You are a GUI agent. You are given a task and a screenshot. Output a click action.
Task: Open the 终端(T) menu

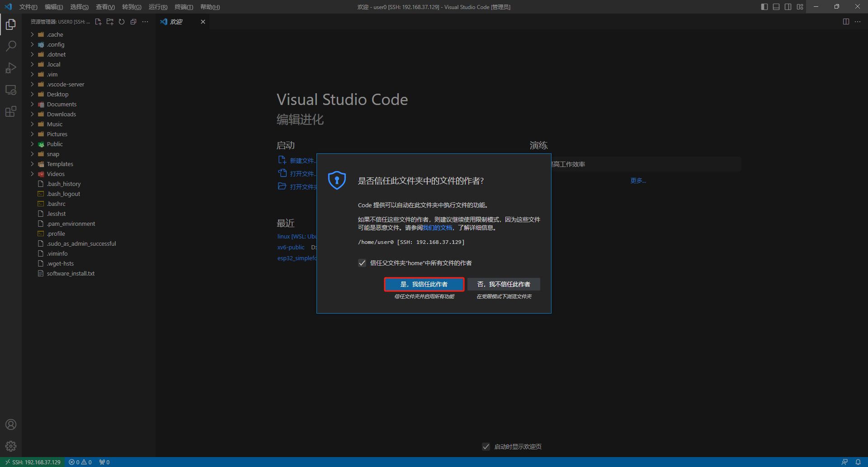(x=184, y=7)
